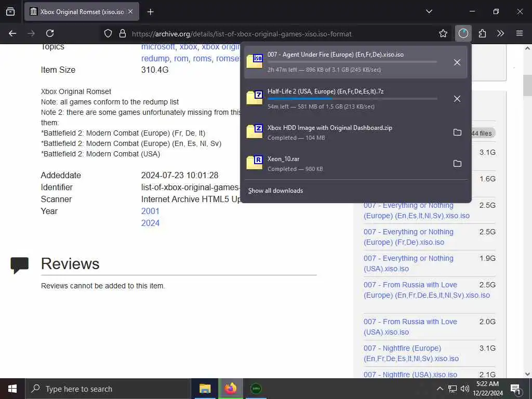Viewport: 532px width, 399px height.
Task: Download 007 Everything or Nothing USA iso
Action: click(x=408, y=263)
